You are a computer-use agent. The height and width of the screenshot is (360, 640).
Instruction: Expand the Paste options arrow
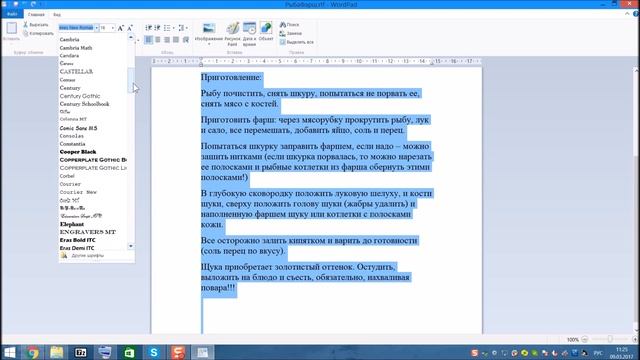11,43
